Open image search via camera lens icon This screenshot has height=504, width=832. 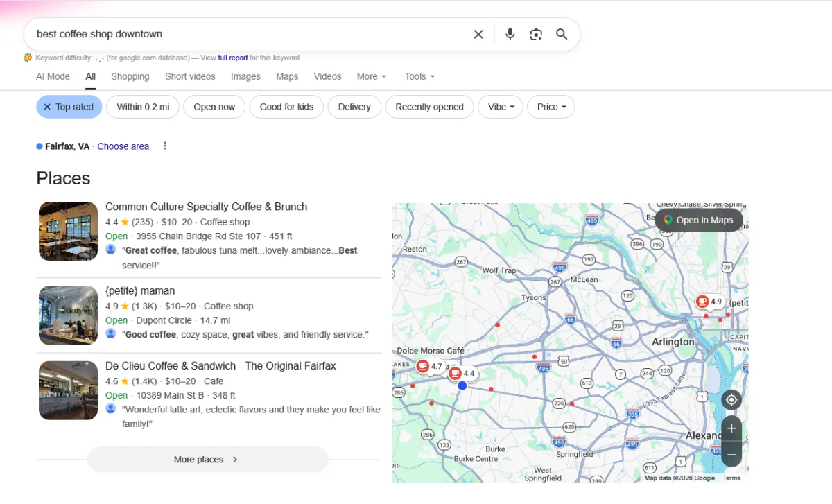(x=536, y=34)
